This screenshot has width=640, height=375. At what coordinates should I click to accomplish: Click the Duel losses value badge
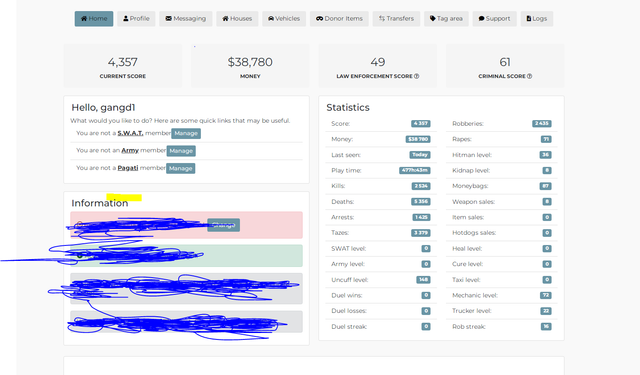pyautogui.click(x=426, y=311)
